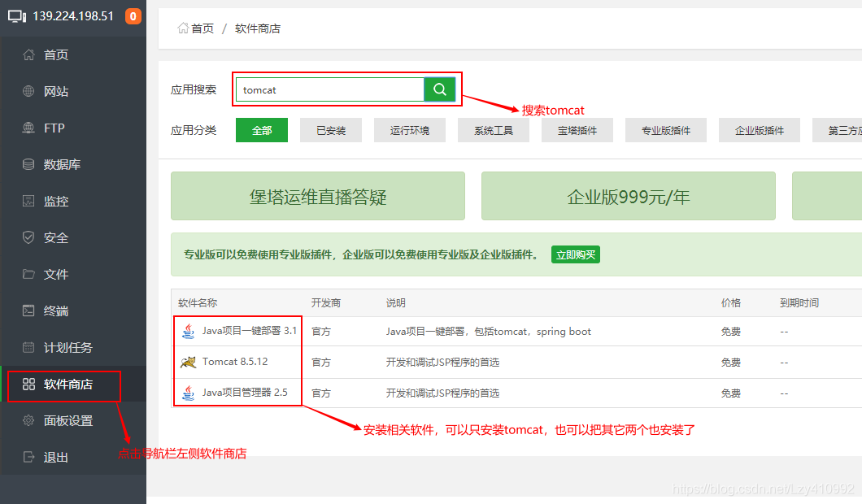Click the server IP 139.224.198.51
This screenshot has height=504, width=862.
pos(73,16)
